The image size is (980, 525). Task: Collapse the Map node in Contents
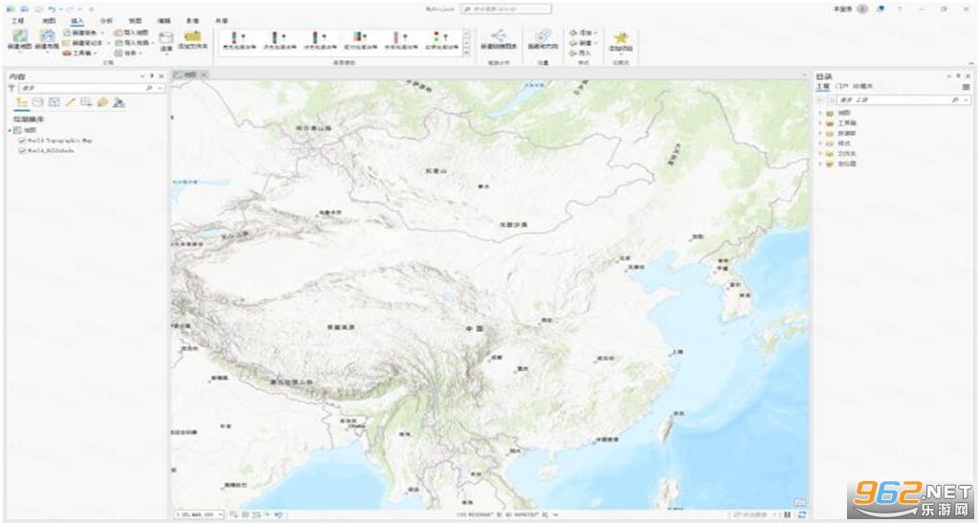(x=10, y=130)
